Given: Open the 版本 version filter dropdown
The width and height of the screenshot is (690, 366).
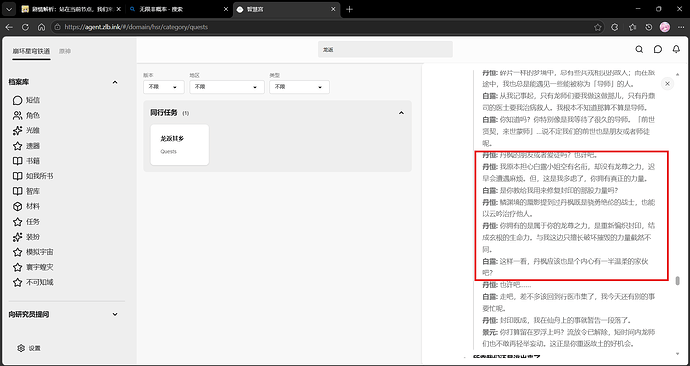Looking at the screenshot, I should [163, 87].
